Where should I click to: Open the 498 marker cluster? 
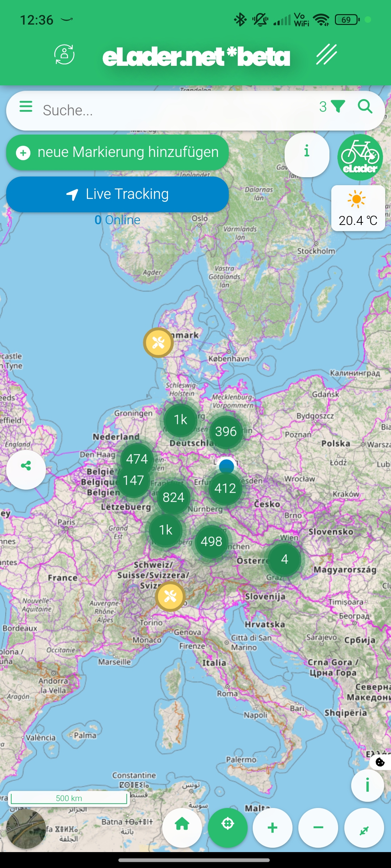[x=211, y=542]
